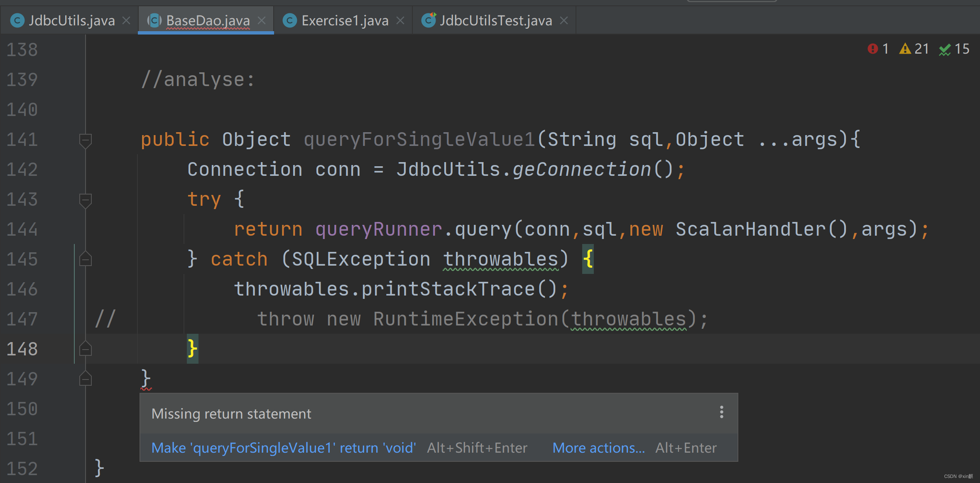The width and height of the screenshot is (980, 483).
Task: Open the More actions... link
Action: [598, 448]
